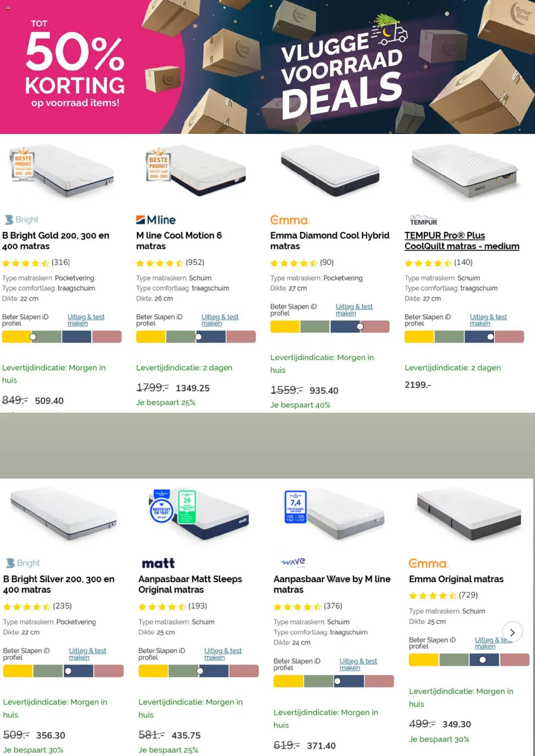Click the Beste Product badge on B Bright Gold

23,164
